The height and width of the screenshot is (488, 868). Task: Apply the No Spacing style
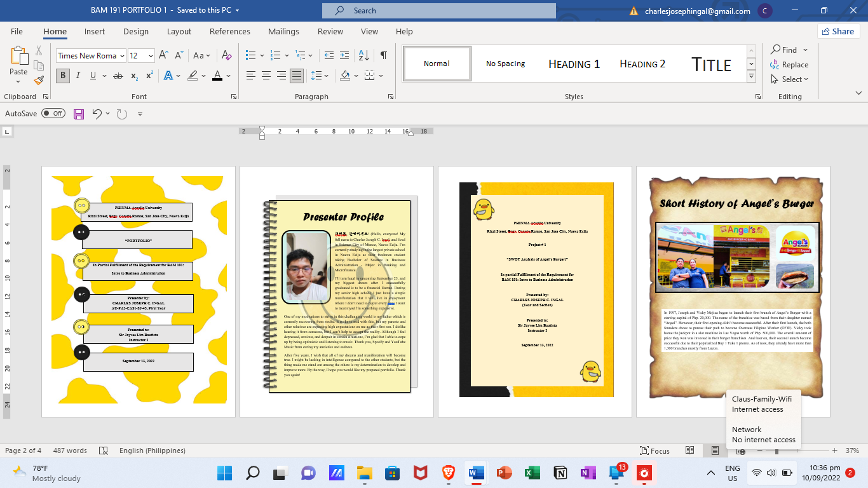pyautogui.click(x=506, y=64)
